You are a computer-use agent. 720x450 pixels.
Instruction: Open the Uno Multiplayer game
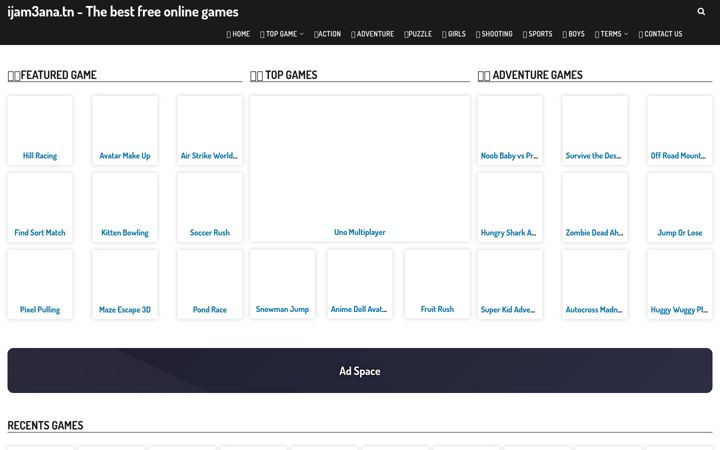360,169
